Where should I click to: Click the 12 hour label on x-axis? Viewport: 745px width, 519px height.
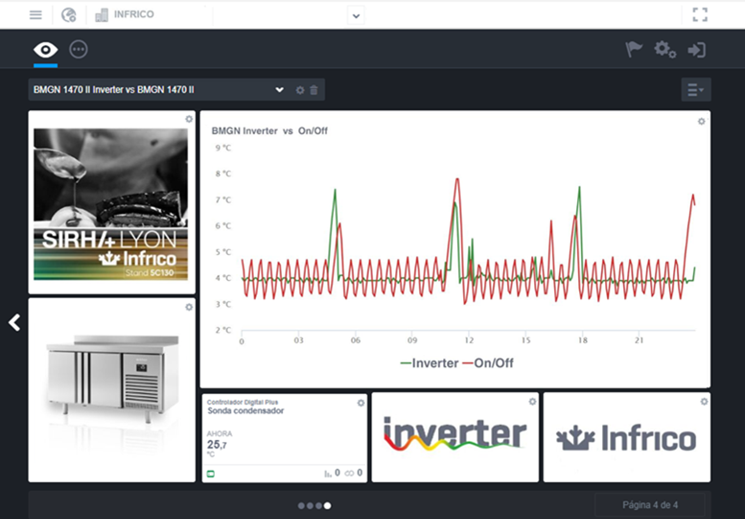point(469,340)
